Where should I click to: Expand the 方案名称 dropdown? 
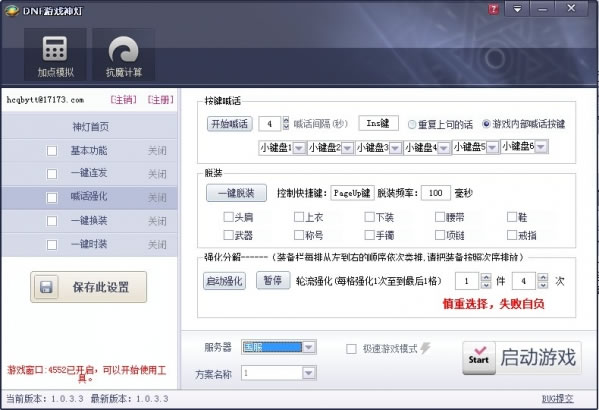coord(309,373)
